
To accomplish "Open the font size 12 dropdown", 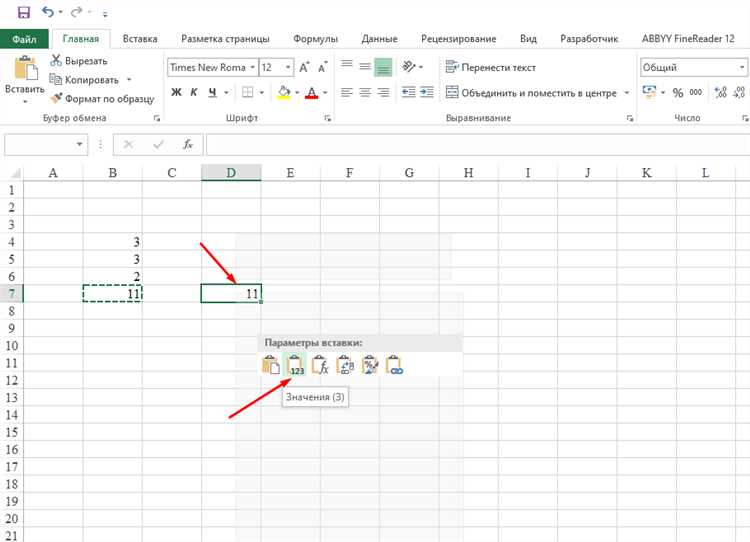I will [x=288, y=67].
